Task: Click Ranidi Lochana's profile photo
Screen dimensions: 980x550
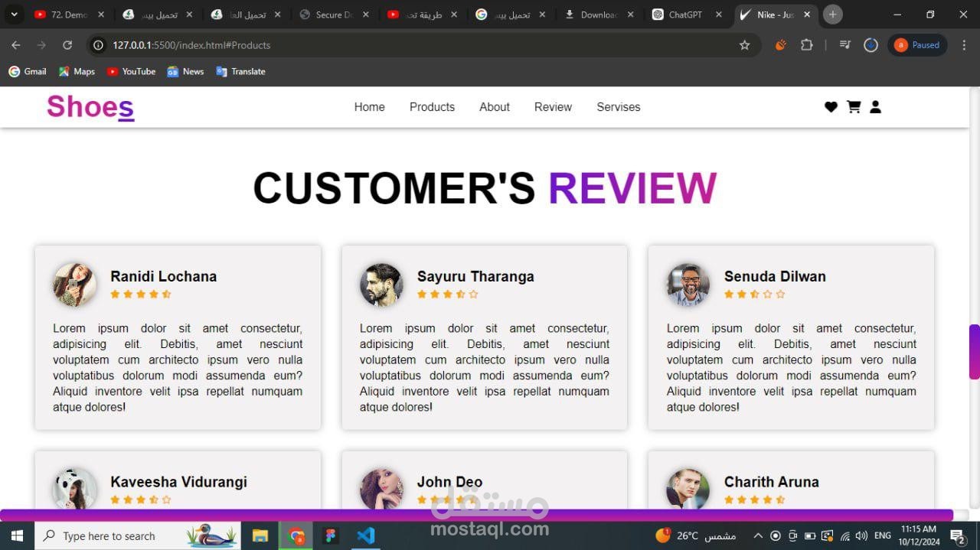Action: (74, 285)
